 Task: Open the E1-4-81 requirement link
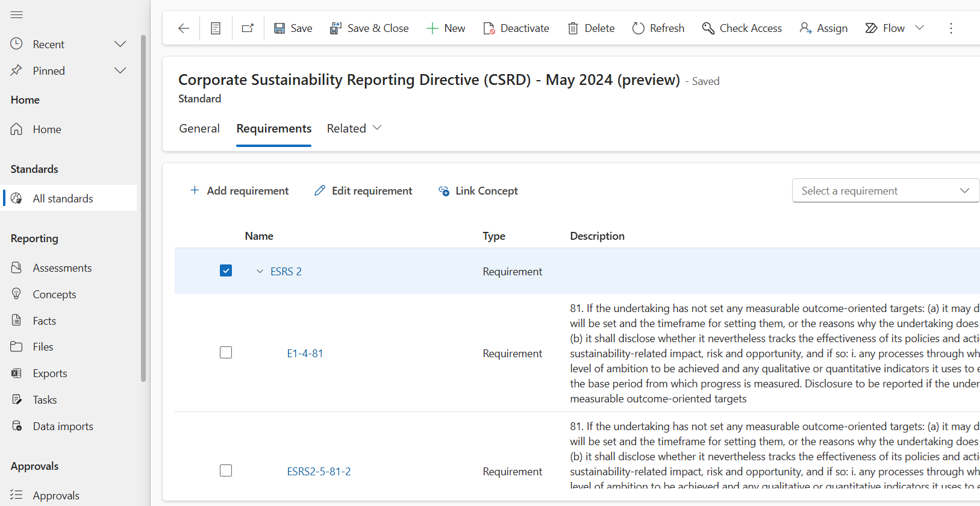click(x=305, y=354)
